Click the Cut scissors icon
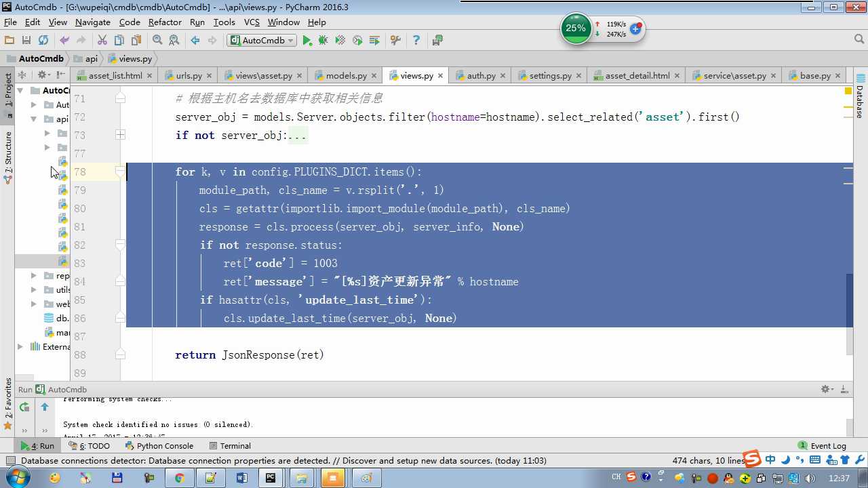Image resolution: width=868 pixels, height=488 pixels. tap(102, 41)
